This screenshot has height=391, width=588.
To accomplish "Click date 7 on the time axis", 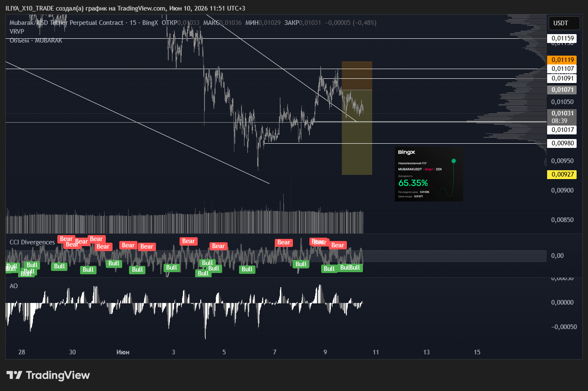I will click(275, 352).
